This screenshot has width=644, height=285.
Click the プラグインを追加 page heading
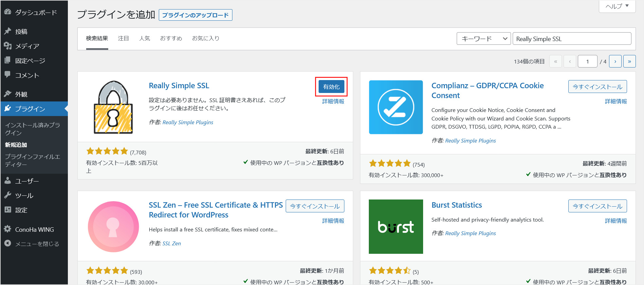[116, 15]
